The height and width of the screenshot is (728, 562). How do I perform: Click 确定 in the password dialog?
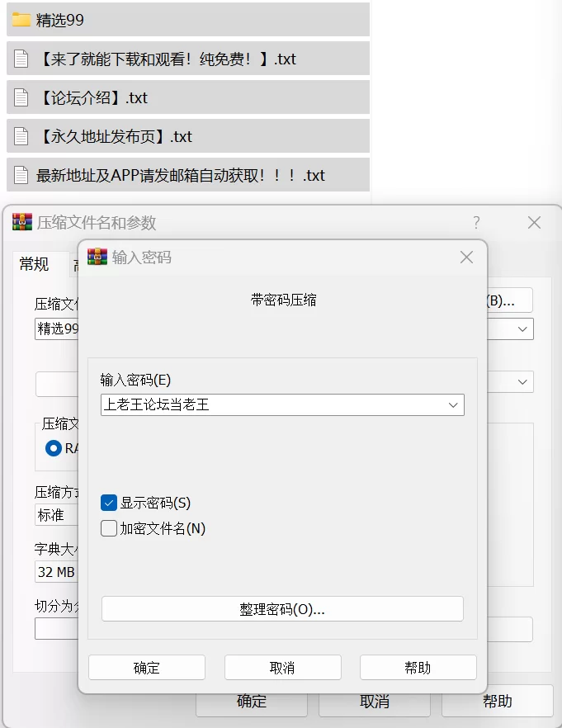click(x=146, y=668)
